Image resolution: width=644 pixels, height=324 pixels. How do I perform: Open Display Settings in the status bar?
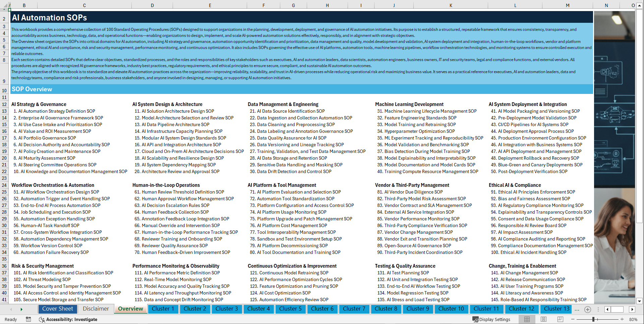[491, 319]
